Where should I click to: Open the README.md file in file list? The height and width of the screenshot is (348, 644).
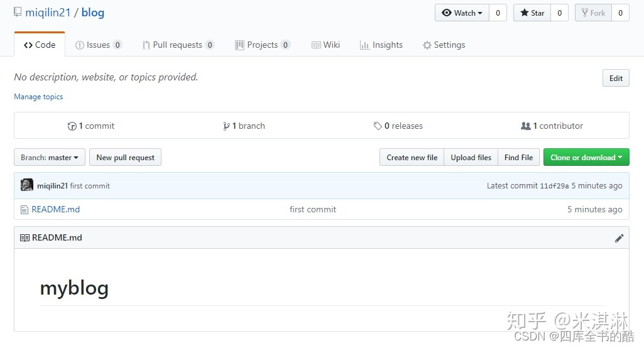pyautogui.click(x=56, y=210)
